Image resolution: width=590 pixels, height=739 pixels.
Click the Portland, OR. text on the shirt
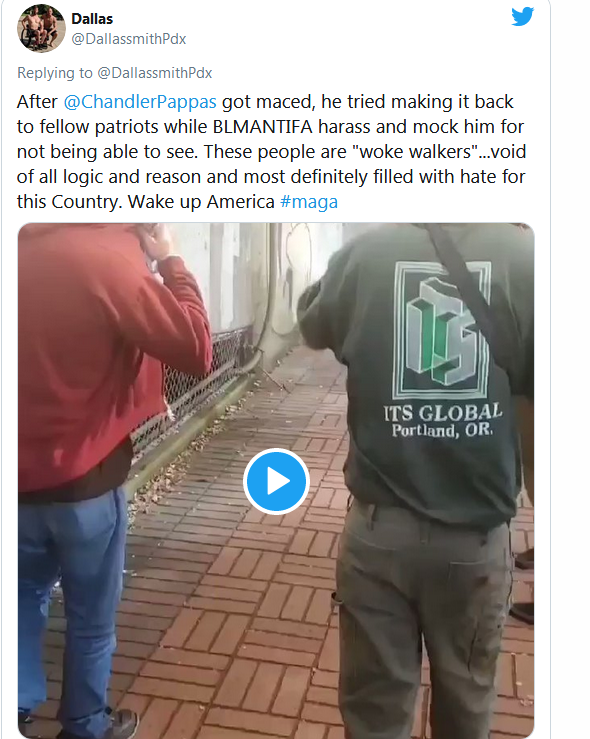(x=442, y=430)
